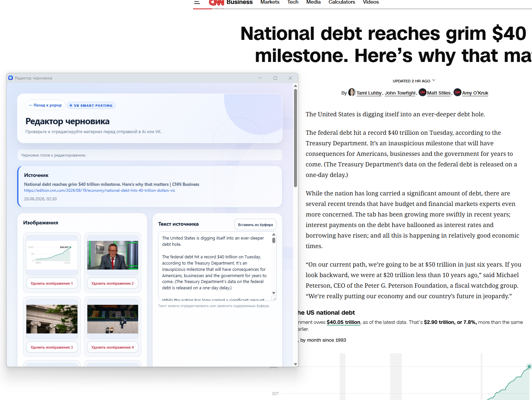This screenshot has height=400, width=532.
Task: Click the Назад к popup button
Action: click(x=45, y=105)
